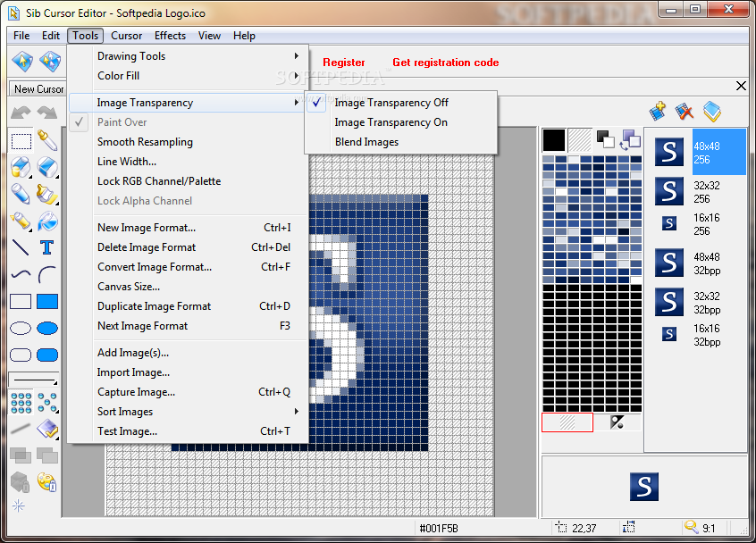Select the straight line tool
The width and height of the screenshot is (756, 543).
21,247
